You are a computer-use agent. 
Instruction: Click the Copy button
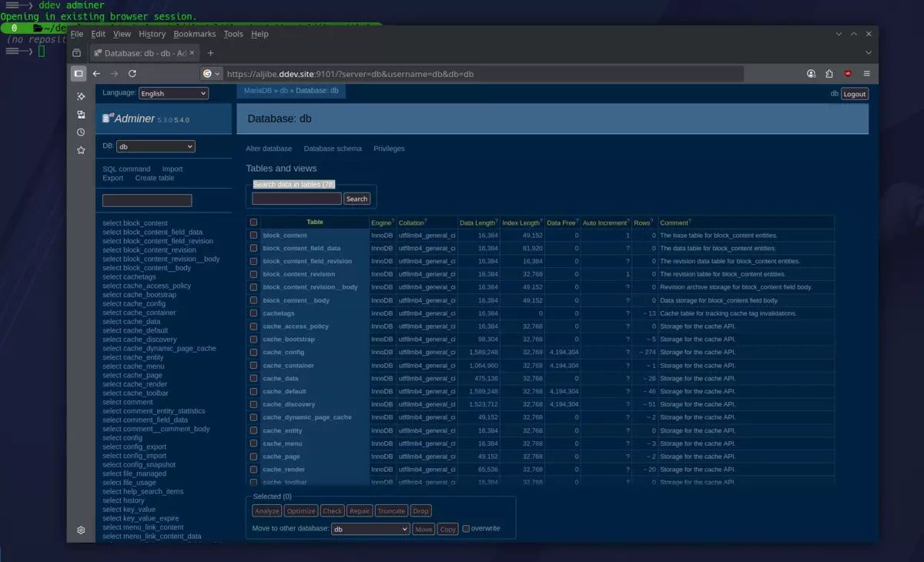[x=447, y=529]
